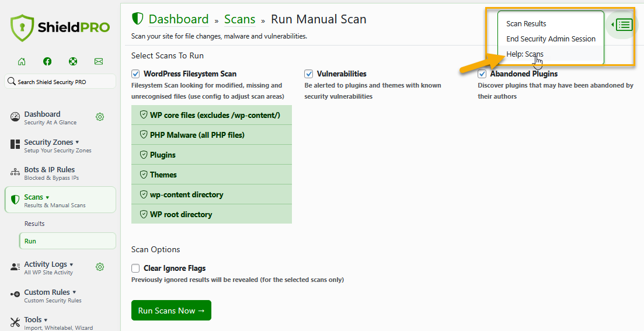Click the lifebuoy support icon
The width and height of the screenshot is (644, 331).
tap(73, 62)
